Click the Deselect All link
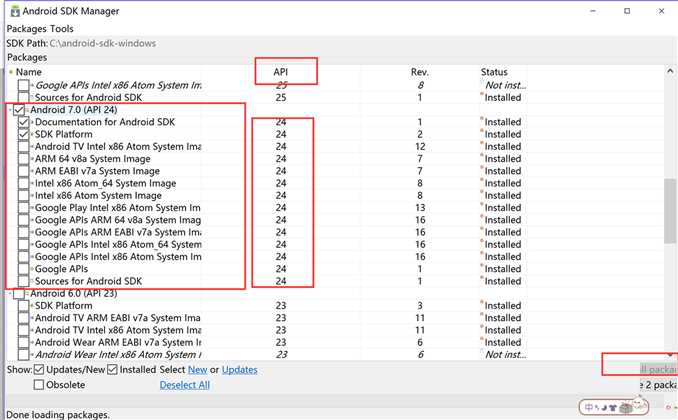This screenshot has height=420, width=678. (185, 385)
